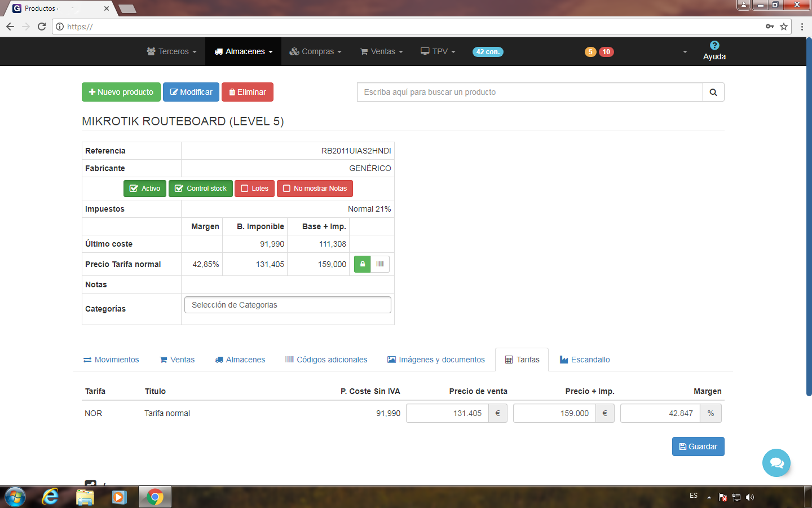Switch to the Movimientos tab
Screen dimensions: 812x508
pos(111,360)
